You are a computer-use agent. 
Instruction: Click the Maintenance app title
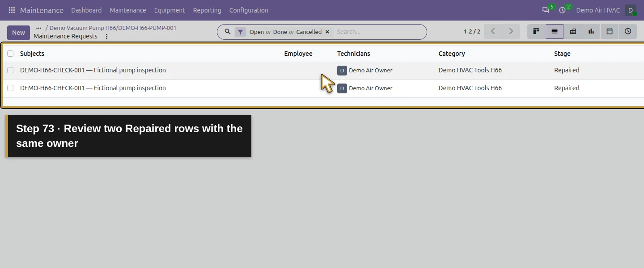point(42,10)
